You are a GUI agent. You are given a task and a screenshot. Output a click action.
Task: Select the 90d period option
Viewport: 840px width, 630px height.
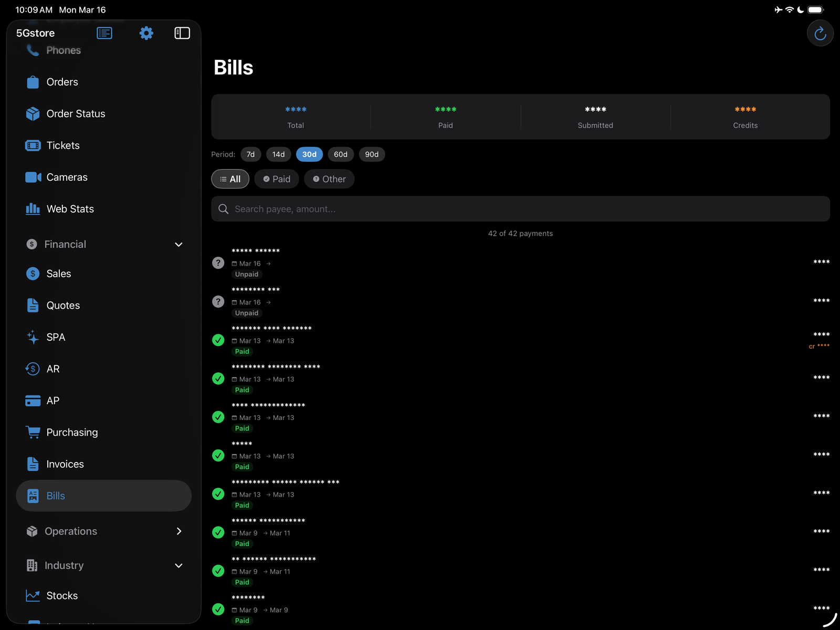coord(372,154)
